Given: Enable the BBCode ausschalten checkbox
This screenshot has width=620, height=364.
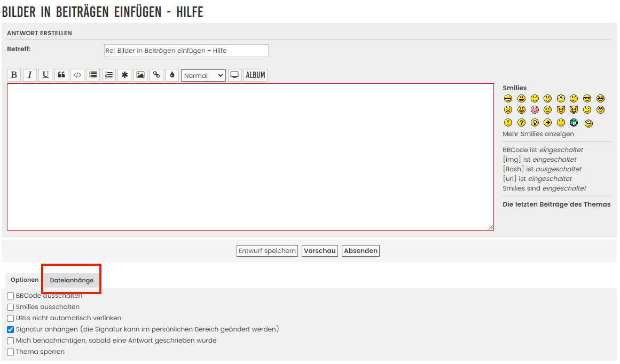Looking at the screenshot, I should point(11,296).
